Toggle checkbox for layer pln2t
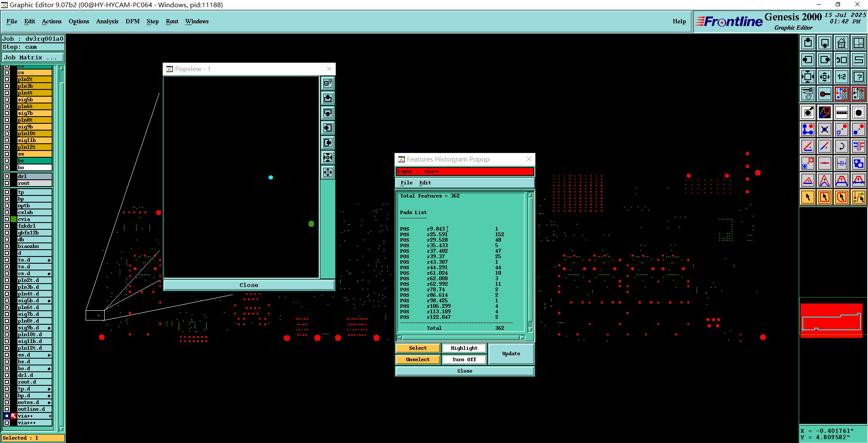Viewport: 868px width, 443px height. [7, 79]
